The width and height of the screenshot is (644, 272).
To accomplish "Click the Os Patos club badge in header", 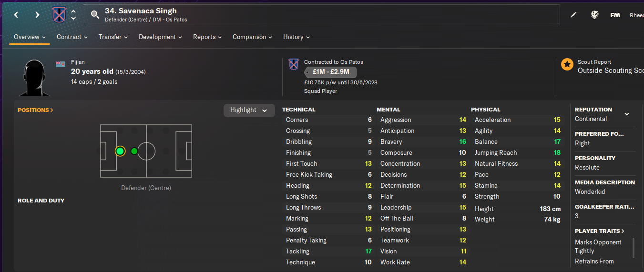I will tap(59, 15).
